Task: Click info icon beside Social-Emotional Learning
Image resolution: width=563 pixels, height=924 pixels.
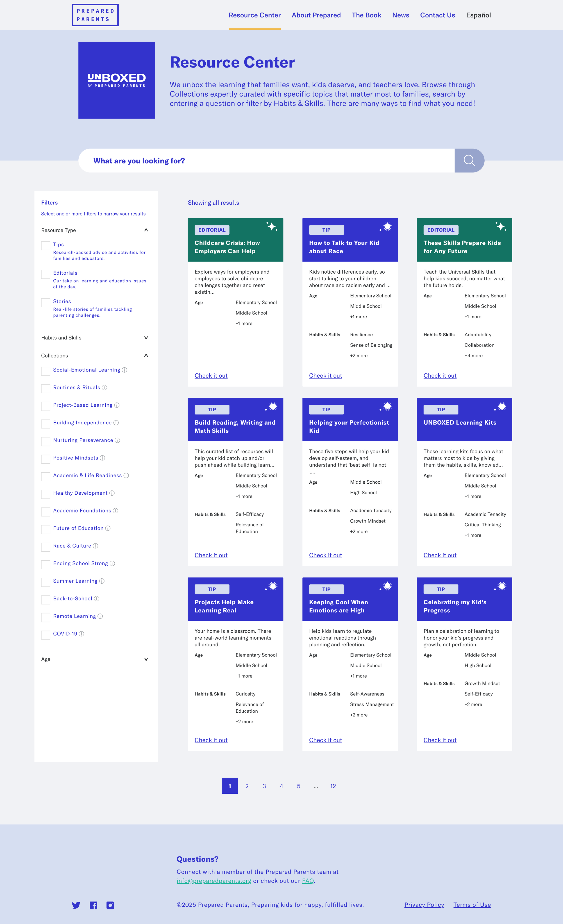Action: pyautogui.click(x=125, y=370)
